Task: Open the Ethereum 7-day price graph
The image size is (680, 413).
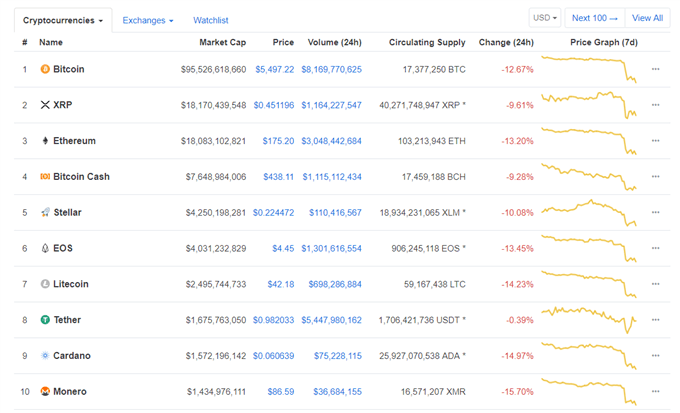Action: coord(588,141)
